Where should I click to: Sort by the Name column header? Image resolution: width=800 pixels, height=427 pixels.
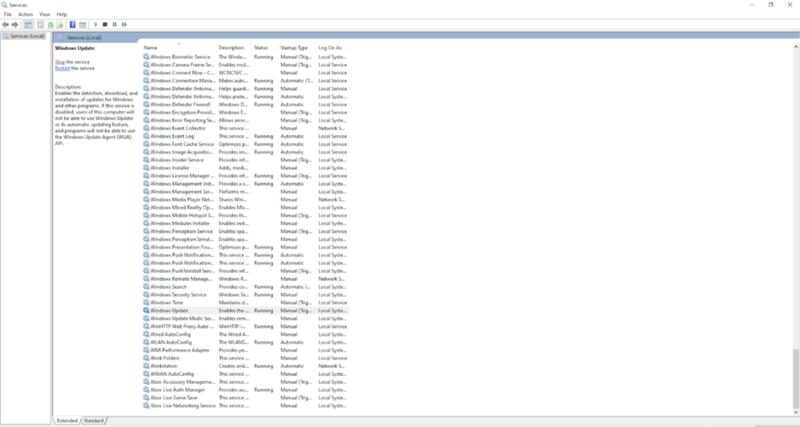click(x=180, y=47)
